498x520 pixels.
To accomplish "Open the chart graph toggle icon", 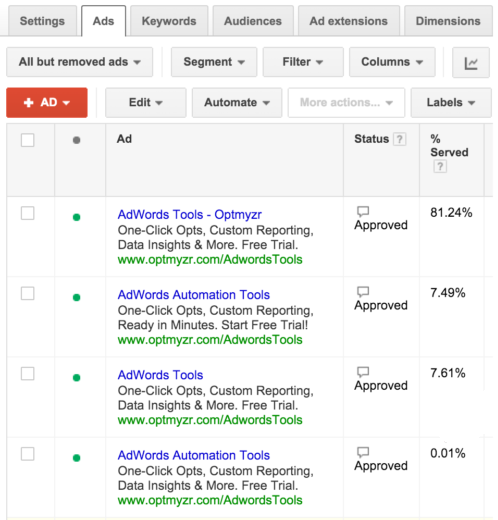I will pos(471,62).
